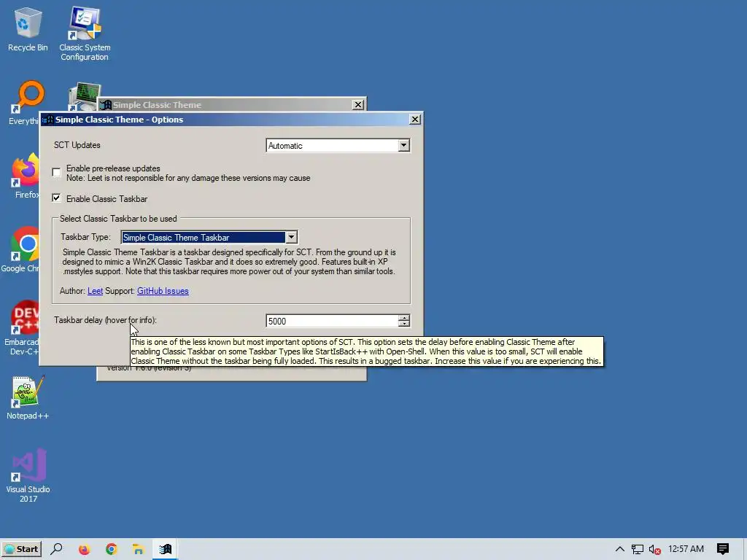Select Simple Classic Theme taskbar button

pos(166,549)
